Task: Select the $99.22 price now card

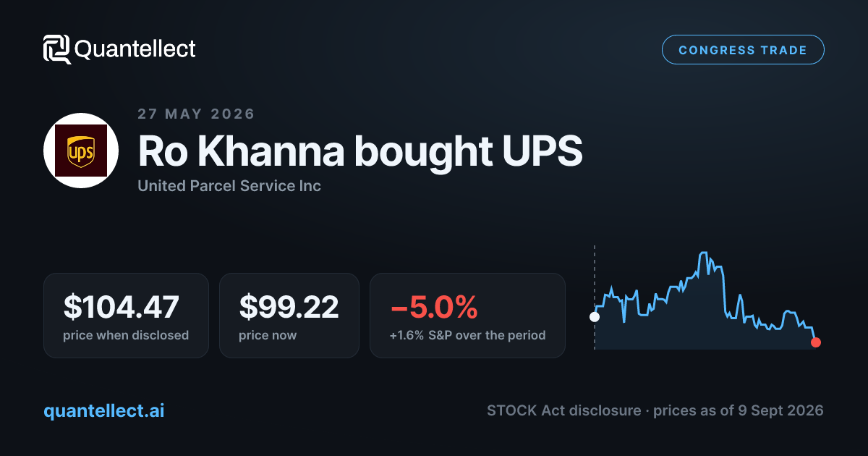Action: (289, 315)
